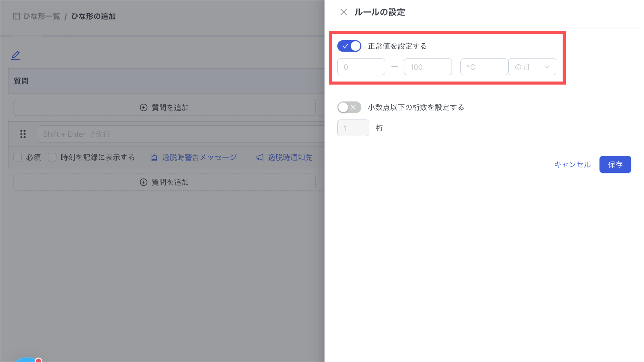Click the six-dot drag handle icon
The height and width of the screenshot is (362, 644).
pos(23,134)
